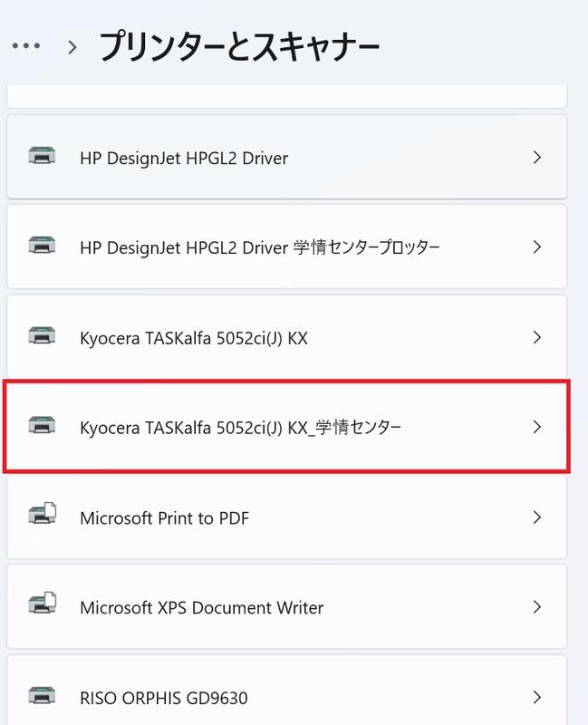Expand RISO ORPHIS GD9630 chevron
Viewport: 588px width, 725px height.
point(536,697)
